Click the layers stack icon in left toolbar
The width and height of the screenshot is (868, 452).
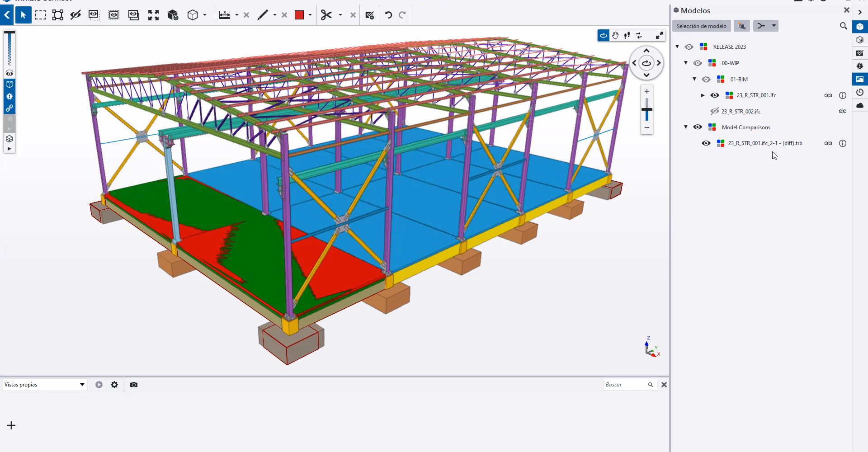click(9, 139)
